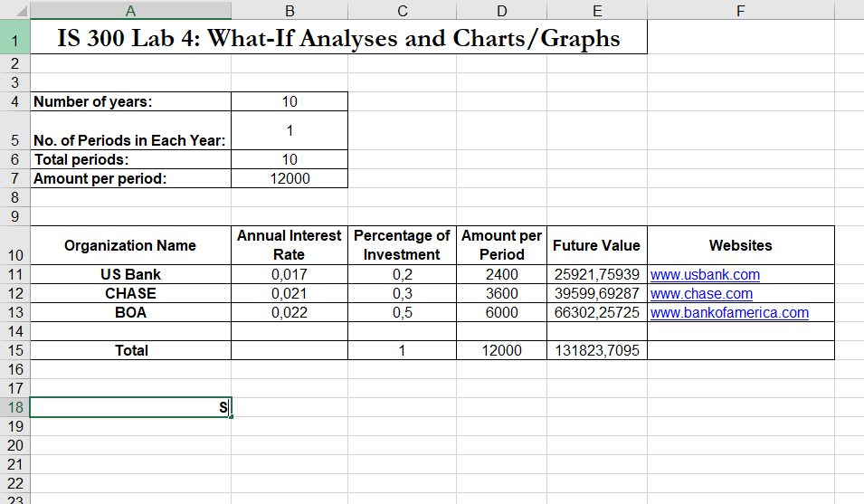
Task: Select row 10 header
Action: pyautogui.click(x=14, y=245)
